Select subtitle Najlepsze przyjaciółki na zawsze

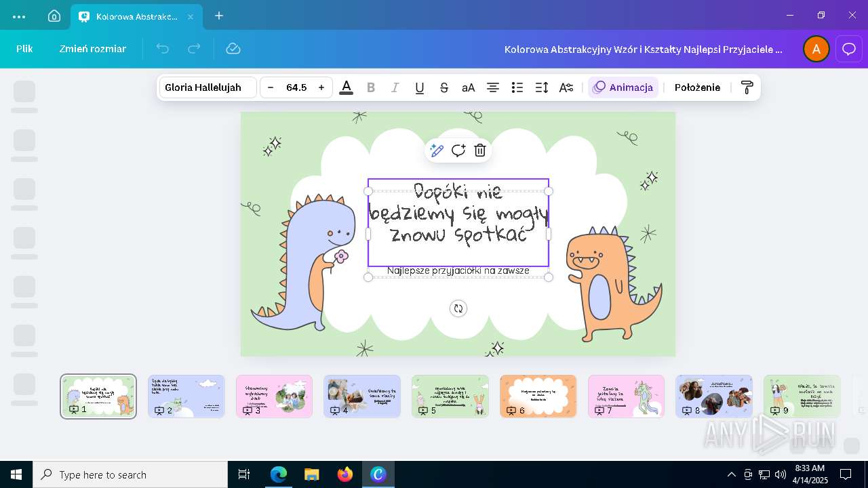458,270
